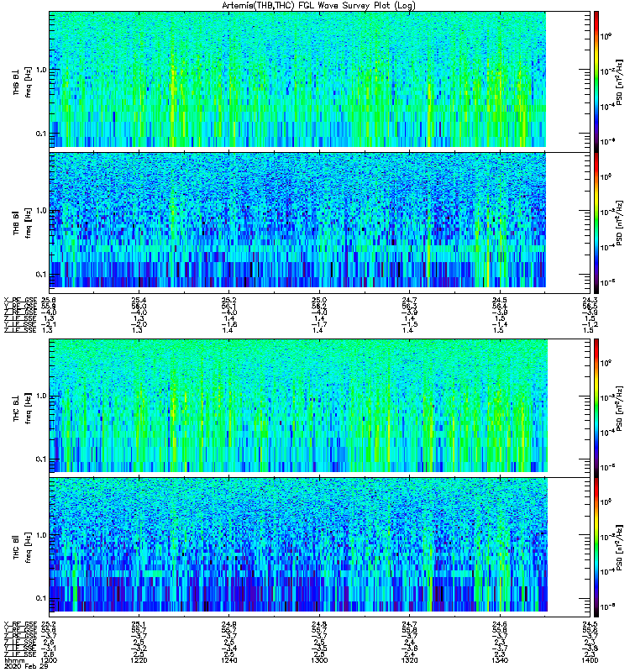This screenshot has width=630, height=672.
Task: Click the 'THC B∥ freq [Hz]' axis label
Action: click(22, 548)
